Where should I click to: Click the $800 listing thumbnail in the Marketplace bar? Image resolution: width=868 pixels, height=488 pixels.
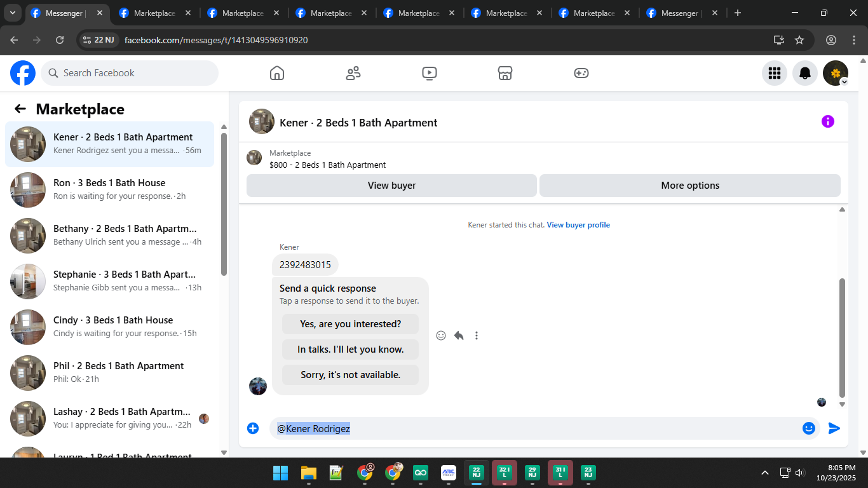254,158
